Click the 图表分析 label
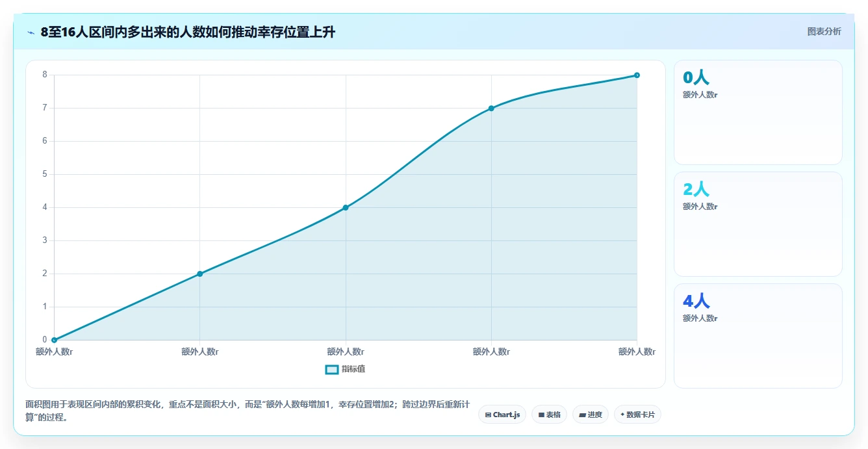This screenshot has width=868, height=449. click(x=824, y=31)
